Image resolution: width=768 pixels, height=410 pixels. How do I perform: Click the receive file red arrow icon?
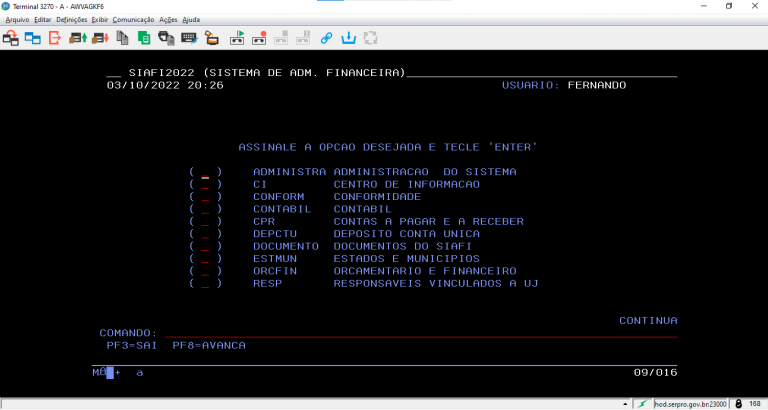click(99, 38)
